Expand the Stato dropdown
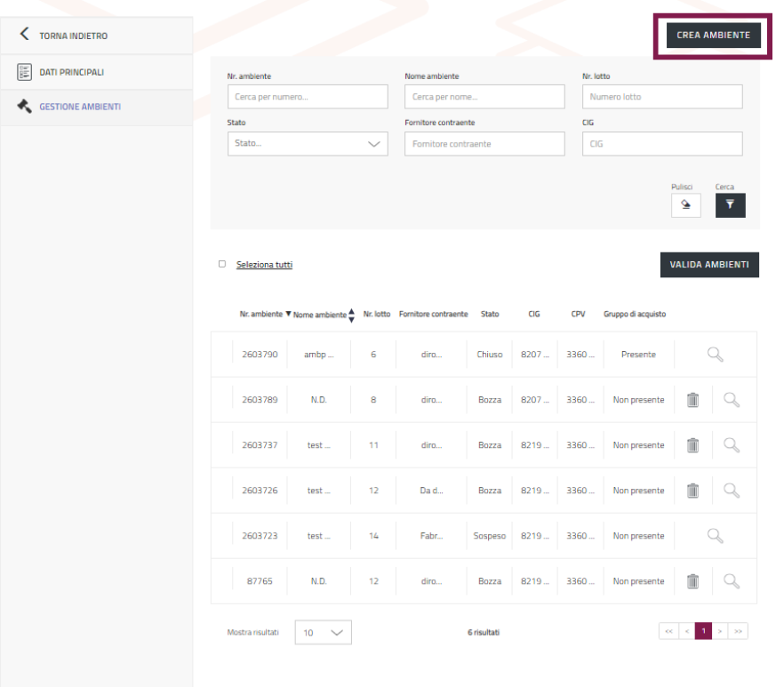 (x=308, y=144)
